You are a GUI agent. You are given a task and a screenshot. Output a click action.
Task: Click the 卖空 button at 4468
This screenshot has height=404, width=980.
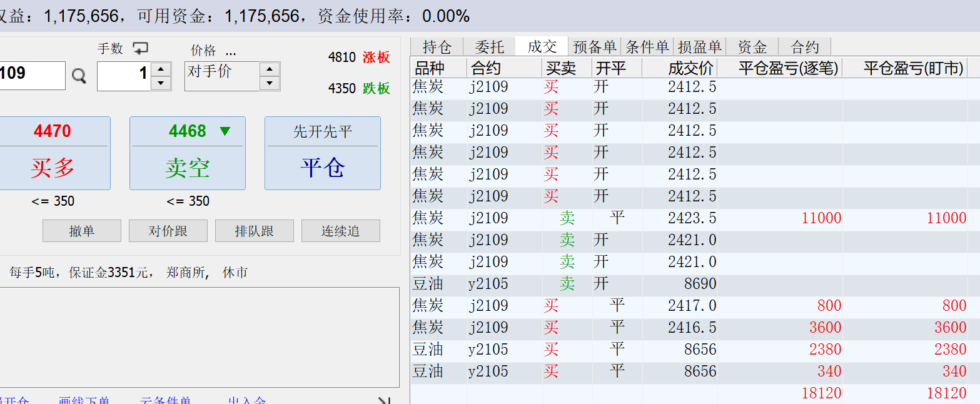pos(188,153)
